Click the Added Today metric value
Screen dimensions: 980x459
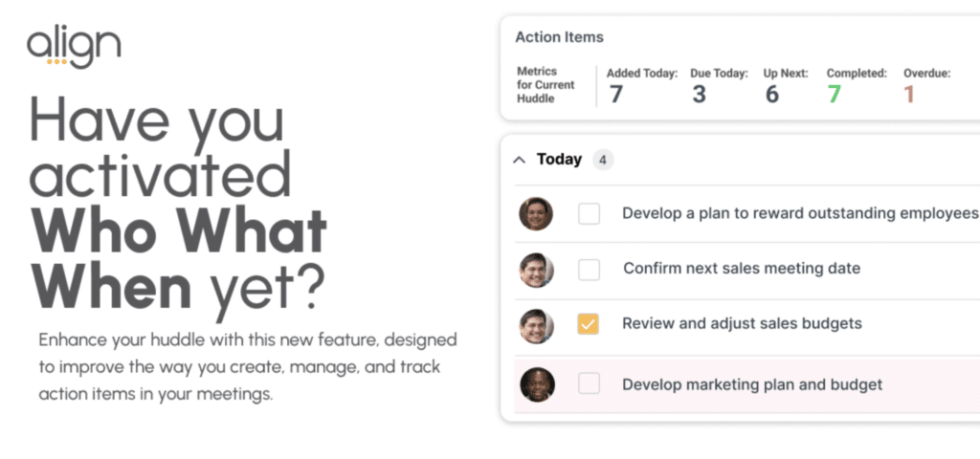[x=616, y=94]
